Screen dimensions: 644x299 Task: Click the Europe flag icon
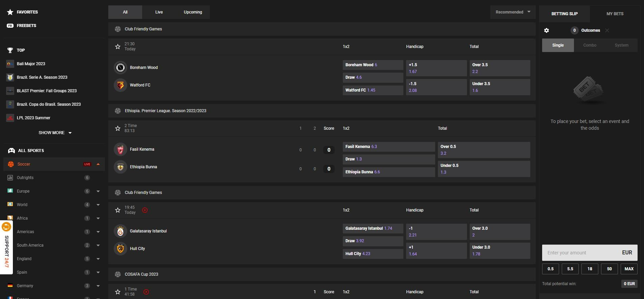(10, 191)
